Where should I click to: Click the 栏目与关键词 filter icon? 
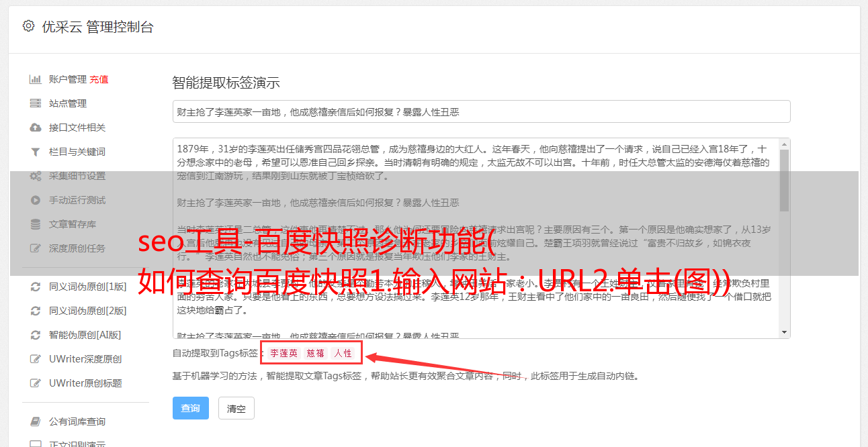coord(36,152)
